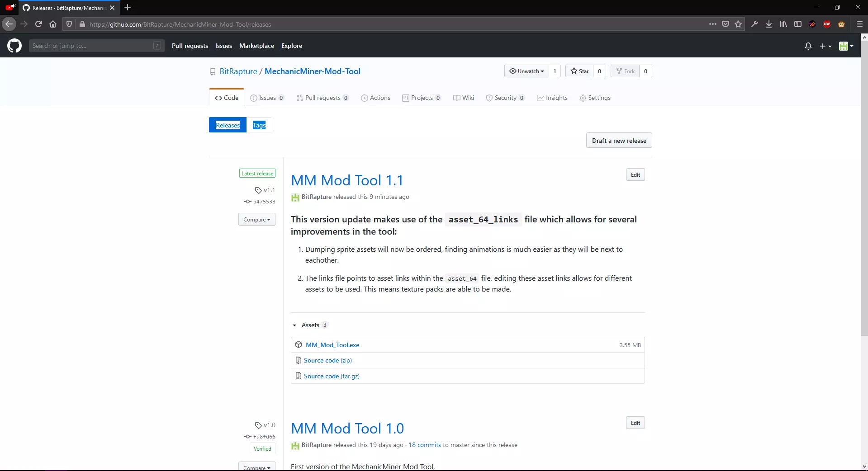The image size is (868, 471).
Task: Click the browser address bar URL
Action: click(x=180, y=24)
